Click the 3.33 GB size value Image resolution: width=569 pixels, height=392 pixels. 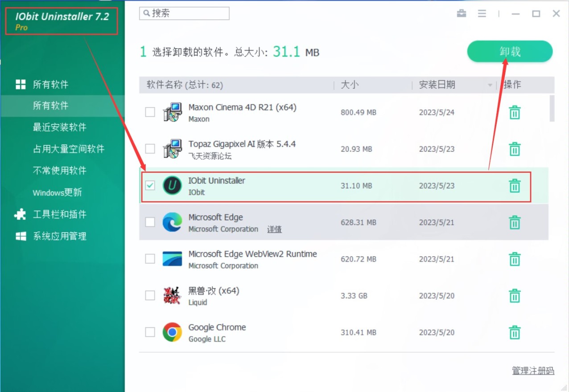[354, 296]
